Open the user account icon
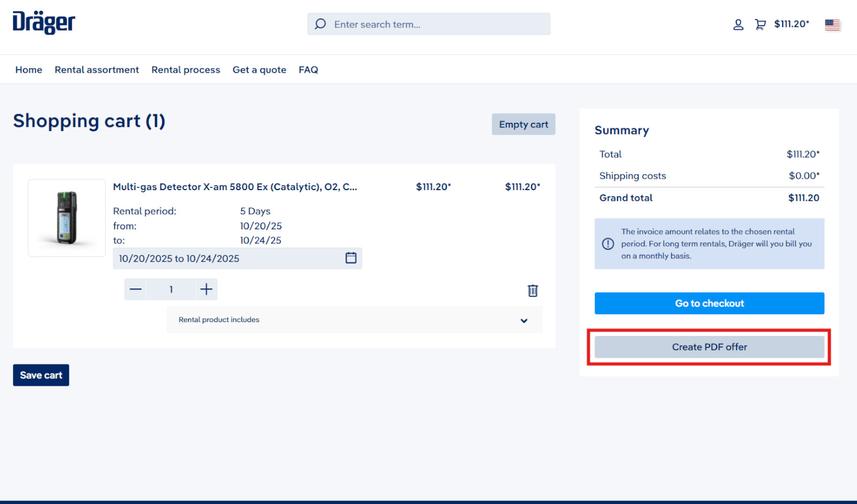 [x=738, y=24]
